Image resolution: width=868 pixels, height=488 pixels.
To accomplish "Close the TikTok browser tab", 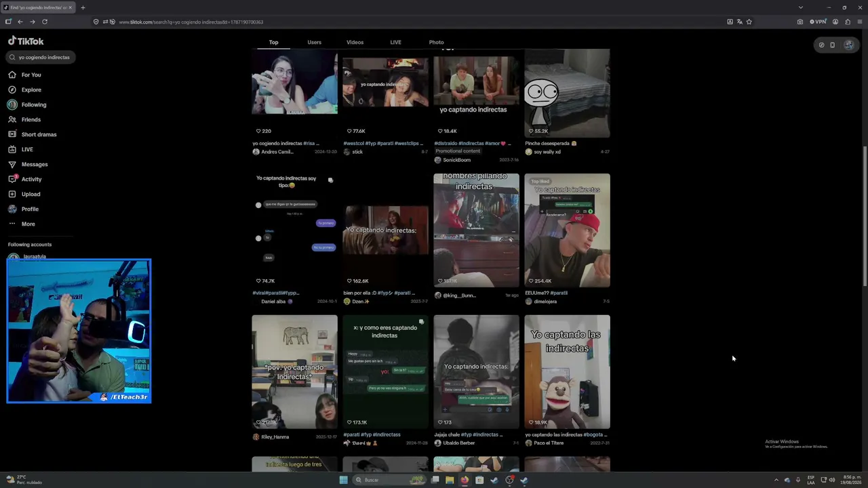I will (x=71, y=7).
